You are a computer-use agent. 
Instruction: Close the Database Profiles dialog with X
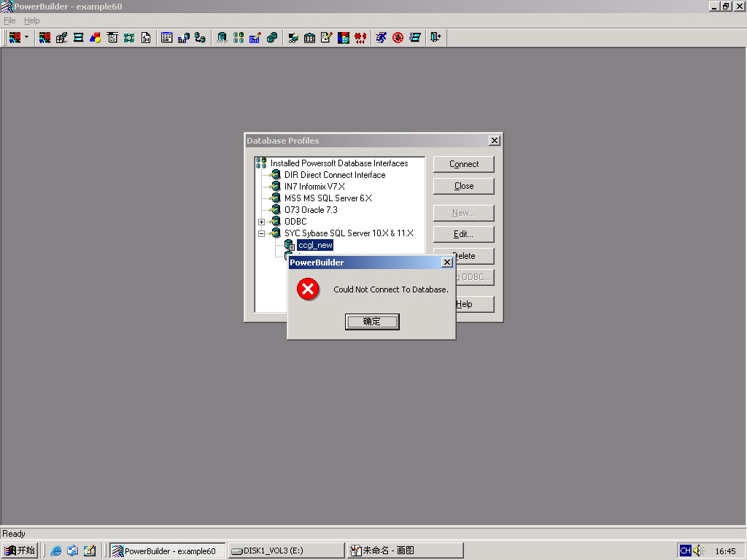pyautogui.click(x=495, y=141)
